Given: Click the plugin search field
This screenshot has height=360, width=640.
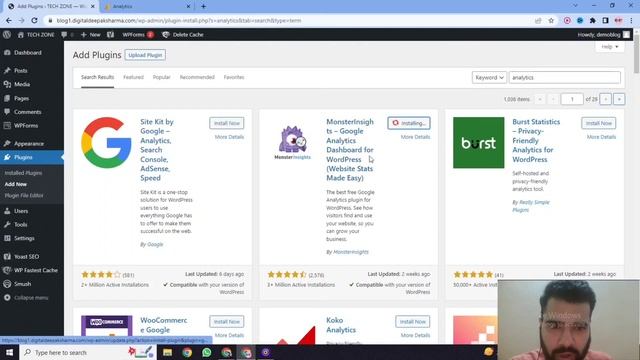Looking at the screenshot, I should (x=565, y=78).
